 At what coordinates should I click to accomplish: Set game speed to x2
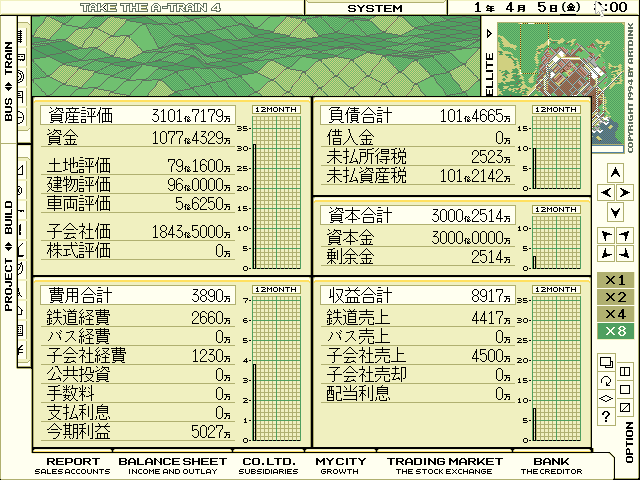pos(615,297)
